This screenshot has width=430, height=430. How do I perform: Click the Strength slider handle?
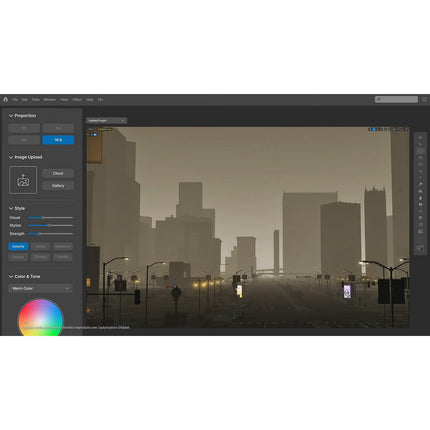39,234
